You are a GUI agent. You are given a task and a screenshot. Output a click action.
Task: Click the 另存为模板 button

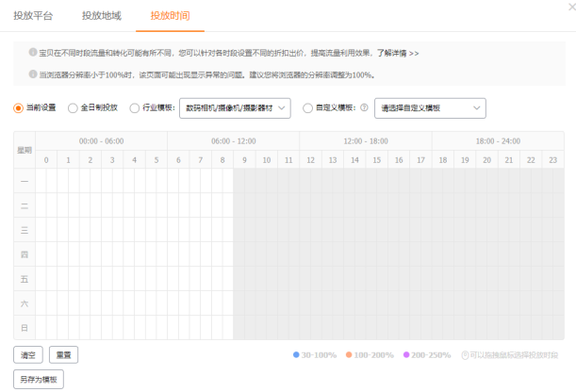[39, 379]
